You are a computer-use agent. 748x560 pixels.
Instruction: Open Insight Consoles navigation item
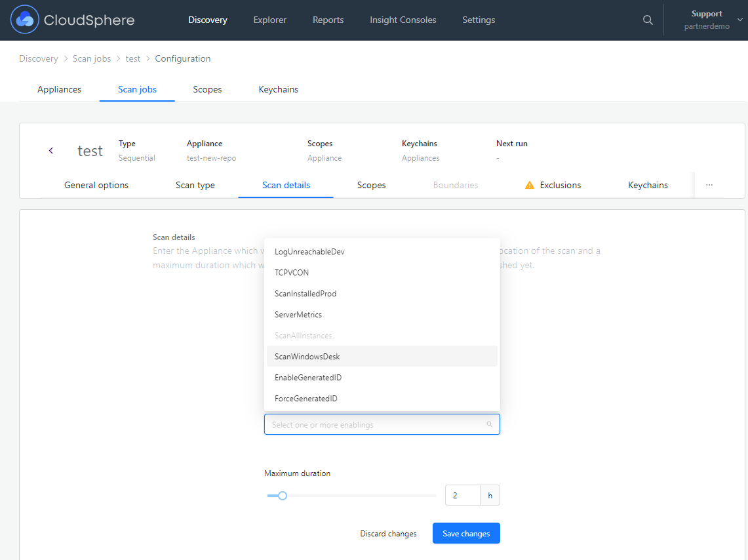(x=403, y=20)
